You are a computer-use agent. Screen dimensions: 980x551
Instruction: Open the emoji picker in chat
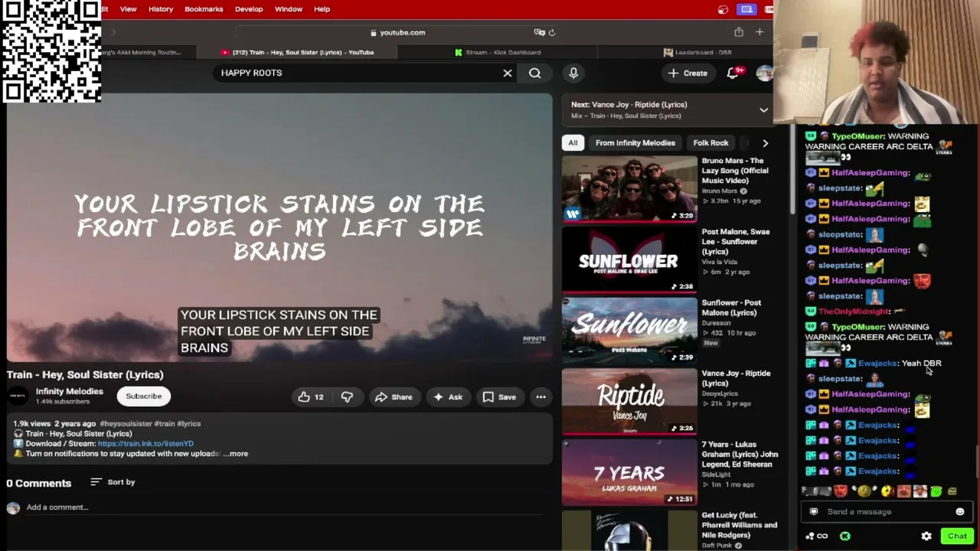point(960,512)
